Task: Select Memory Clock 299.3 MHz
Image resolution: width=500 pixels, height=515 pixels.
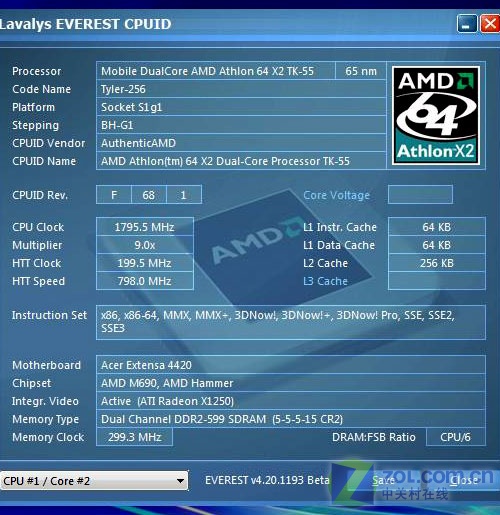Action: (134, 437)
